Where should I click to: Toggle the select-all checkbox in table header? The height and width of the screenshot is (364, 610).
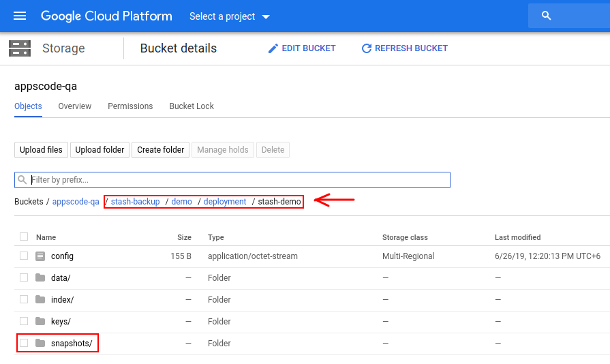(x=24, y=237)
